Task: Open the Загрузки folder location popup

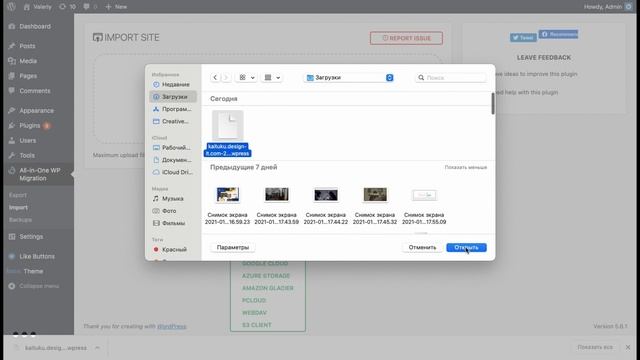Action: point(350,78)
